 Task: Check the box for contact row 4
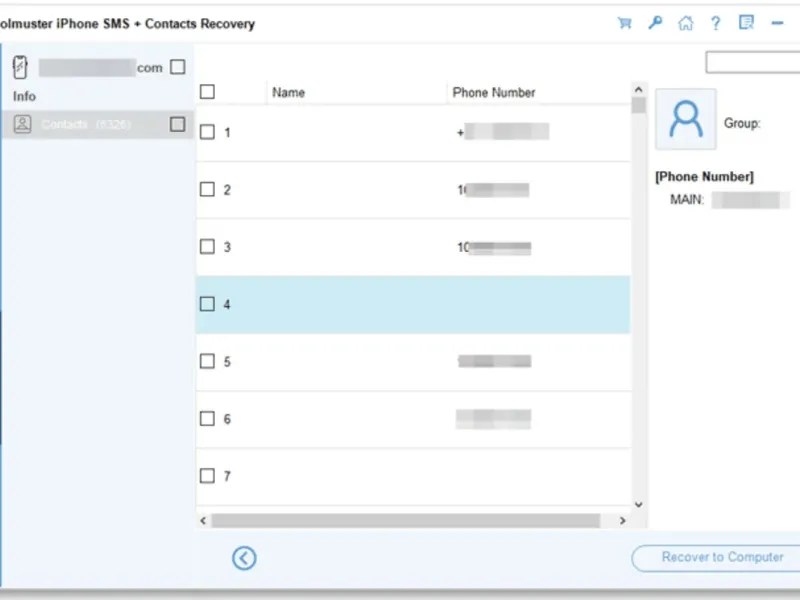[207, 304]
